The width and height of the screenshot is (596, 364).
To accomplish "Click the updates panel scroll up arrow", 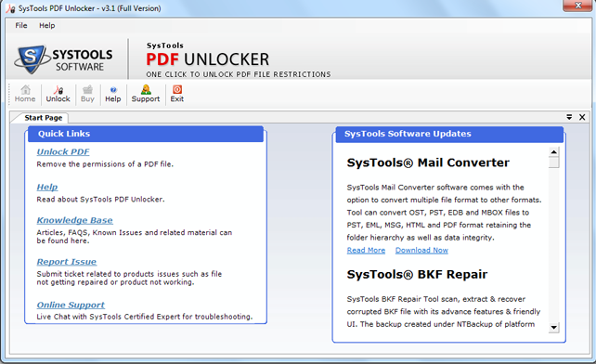I will (x=554, y=152).
